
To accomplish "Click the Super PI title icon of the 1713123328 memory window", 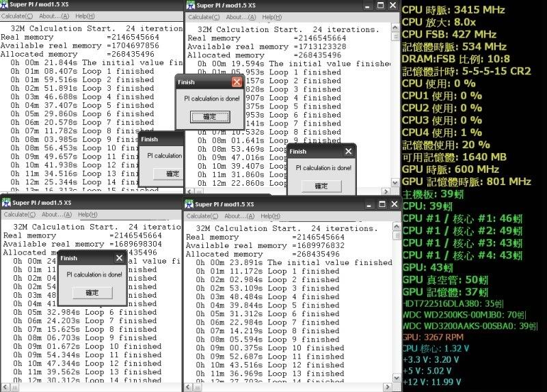I will pyautogui.click(x=191, y=5).
